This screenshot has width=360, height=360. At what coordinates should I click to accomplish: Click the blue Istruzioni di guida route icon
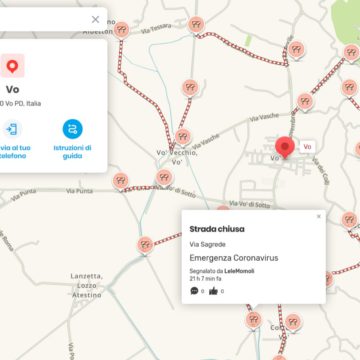[x=72, y=129]
